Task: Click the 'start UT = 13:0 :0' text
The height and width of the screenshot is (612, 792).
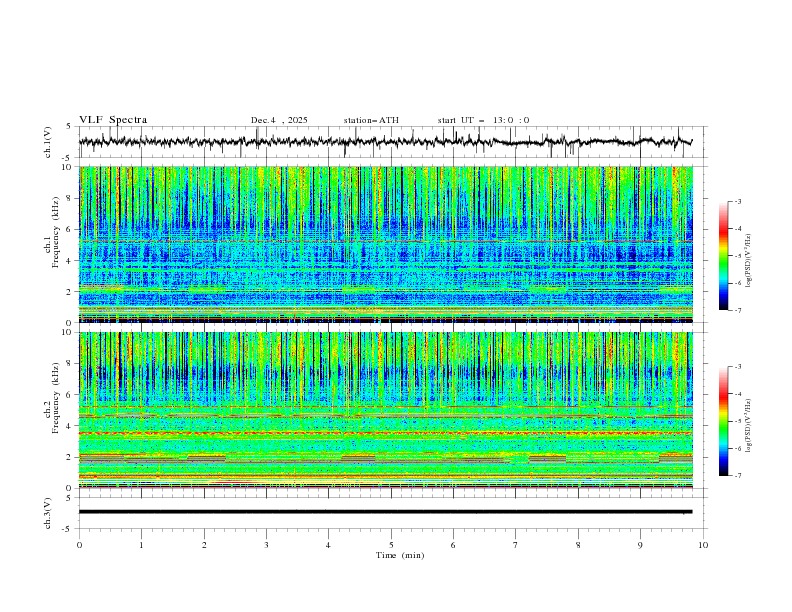Action: click(483, 120)
